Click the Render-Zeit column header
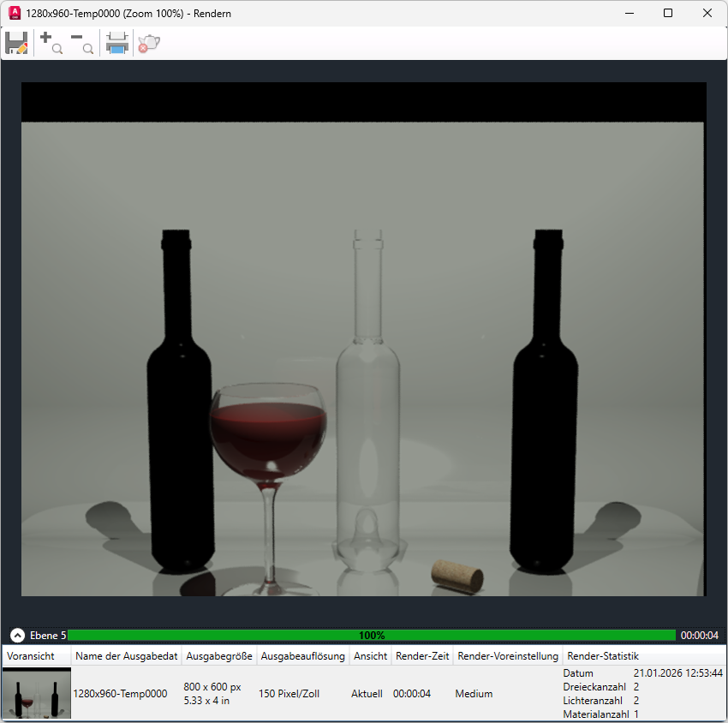This screenshot has height=723, width=728. point(422,655)
